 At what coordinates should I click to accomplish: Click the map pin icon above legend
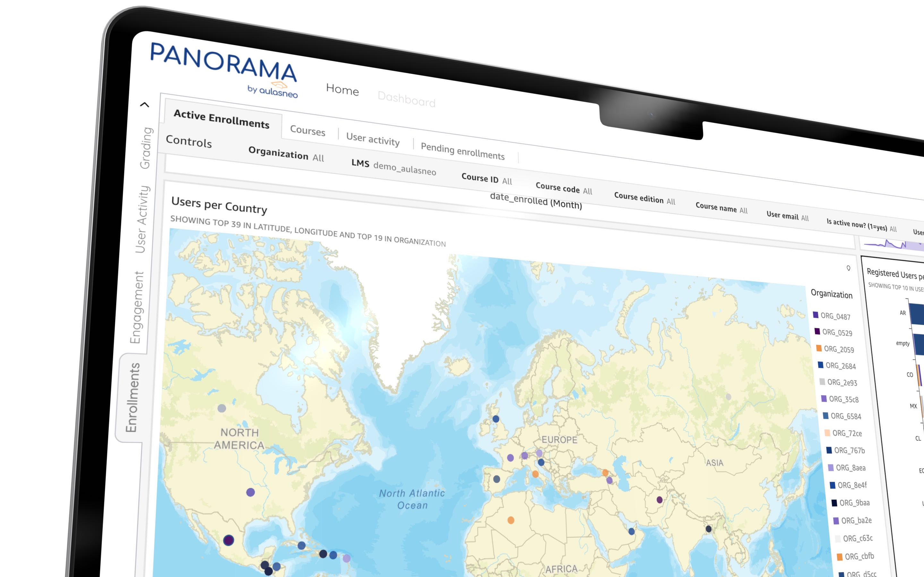pyautogui.click(x=848, y=268)
